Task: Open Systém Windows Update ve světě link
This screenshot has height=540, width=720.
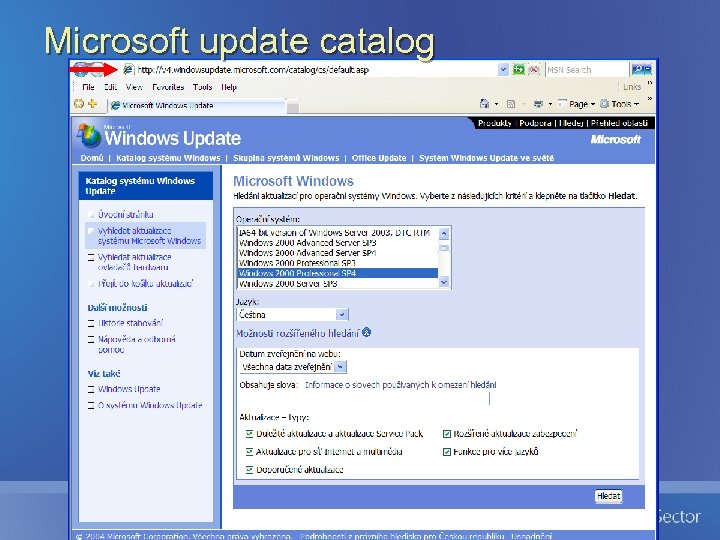Action: [x=486, y=158]
